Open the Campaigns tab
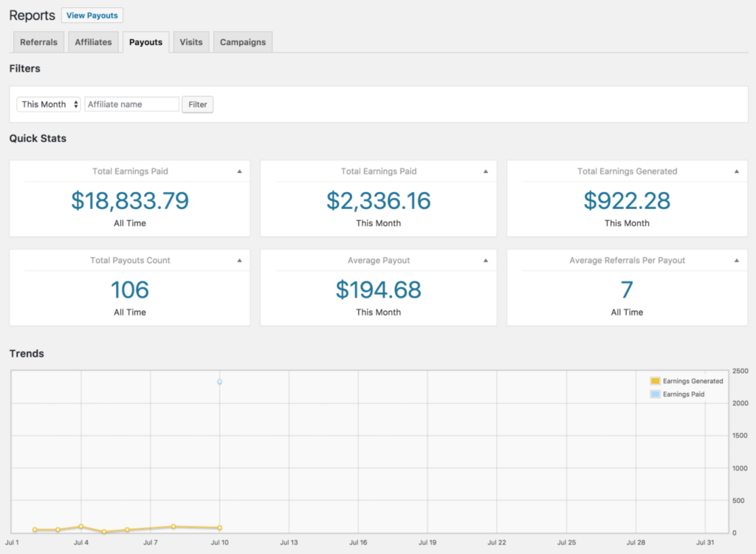This screenshot has height=554, width=756. tap(242, 42)
